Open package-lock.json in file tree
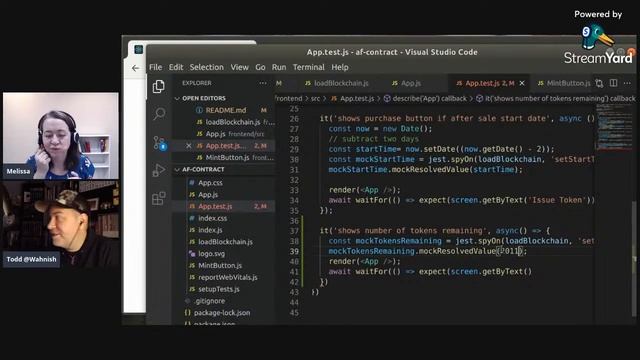The width and height of the screenshot is (640, 360). (222, 313)
